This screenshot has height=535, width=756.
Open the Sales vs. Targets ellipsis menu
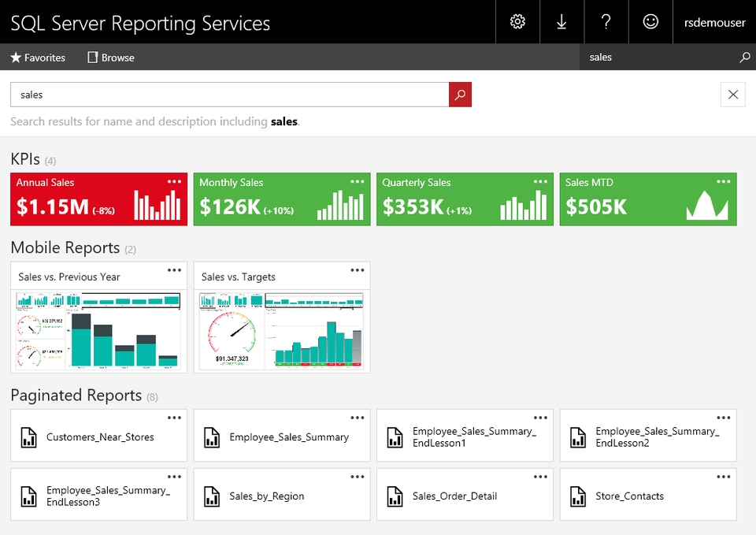tap(358, 269)
